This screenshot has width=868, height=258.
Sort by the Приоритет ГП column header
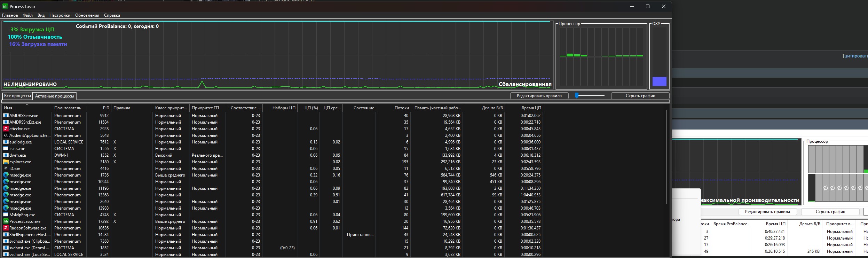pos(207,108)
